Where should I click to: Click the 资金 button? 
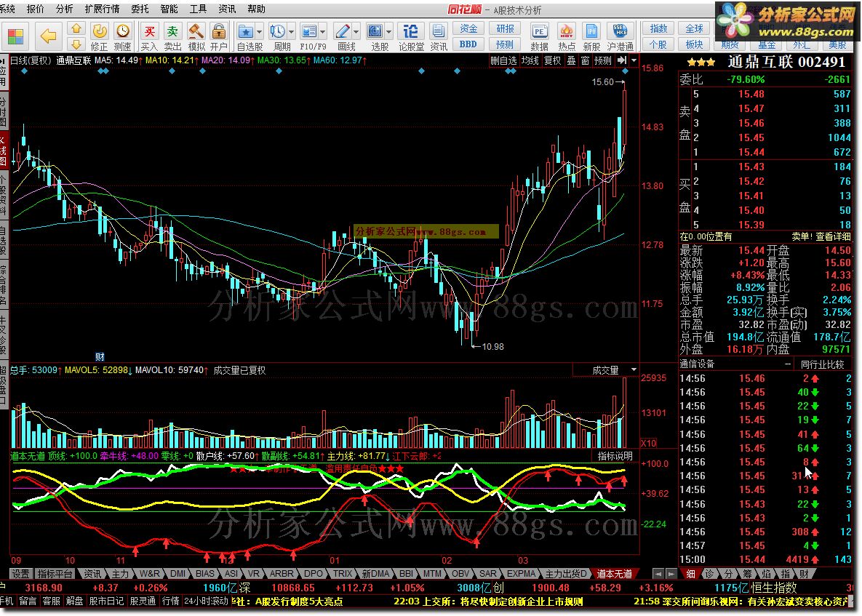click(468, 28)
